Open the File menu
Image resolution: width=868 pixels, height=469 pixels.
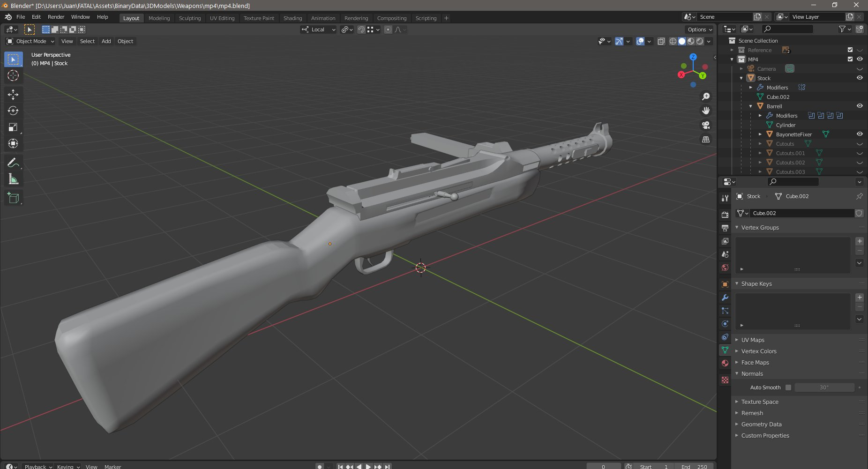[21, 17]
